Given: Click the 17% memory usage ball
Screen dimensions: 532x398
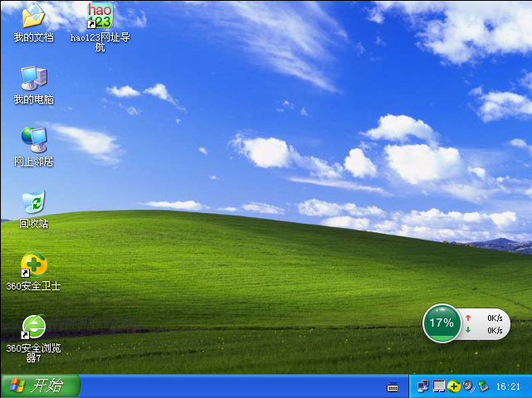Looking at the screenshot, I should [442, 323].
